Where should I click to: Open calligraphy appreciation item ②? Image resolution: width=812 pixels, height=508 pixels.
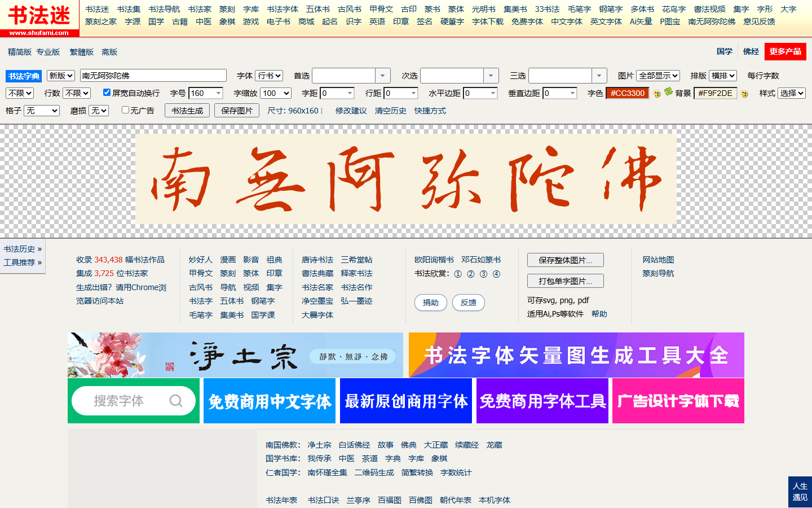click(471, 274)
